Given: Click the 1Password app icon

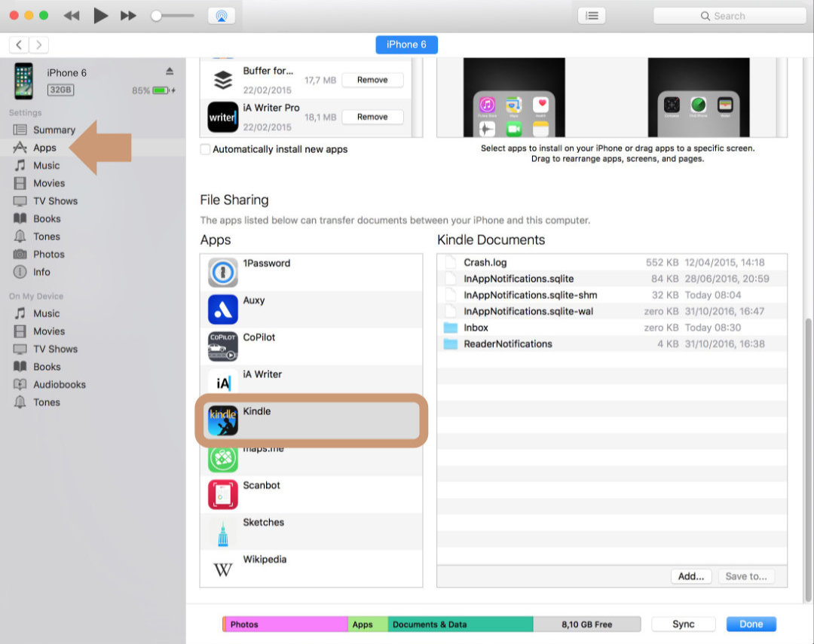Looking at the screenshot, I should pos(222,270).
